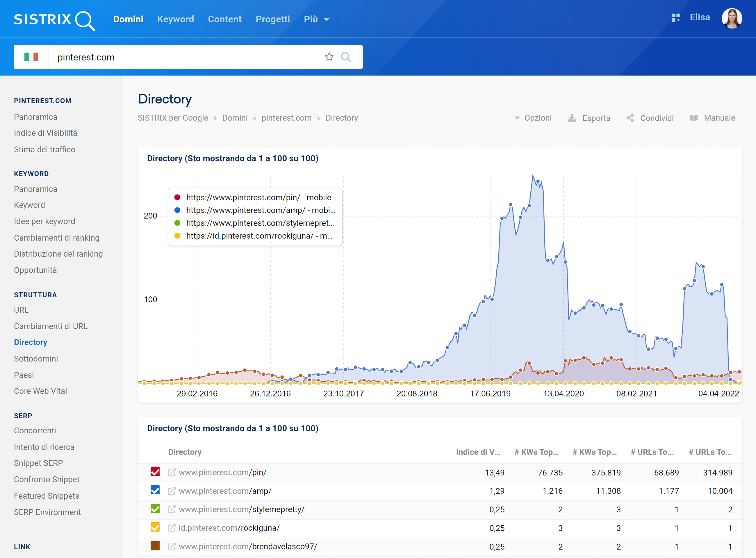Image resolution: width=756 pixels, height=558 pixels.
Task: Open external link icon for /brendavelasco97/ row
Action: pyautogui.click(x=172, y=546)
